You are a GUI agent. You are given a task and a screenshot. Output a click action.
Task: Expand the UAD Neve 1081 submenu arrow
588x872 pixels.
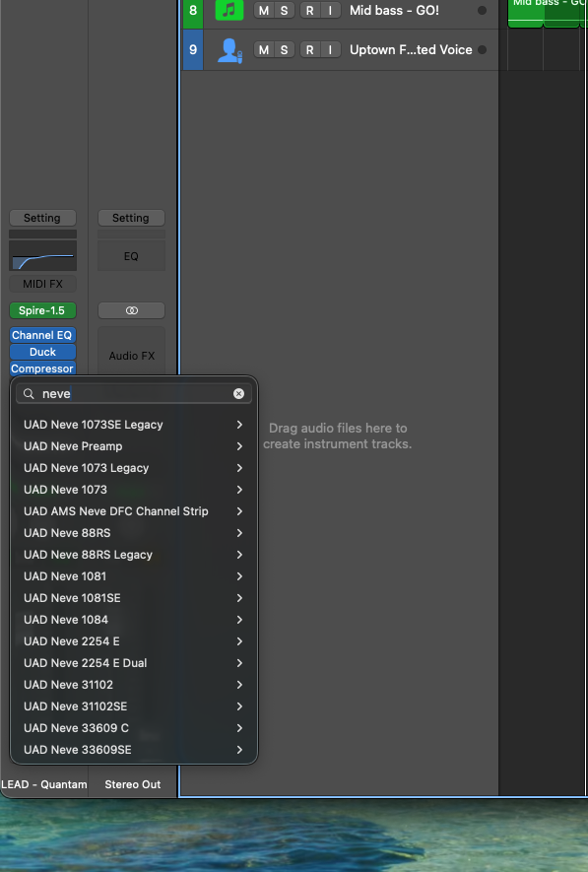pos(239,576)
